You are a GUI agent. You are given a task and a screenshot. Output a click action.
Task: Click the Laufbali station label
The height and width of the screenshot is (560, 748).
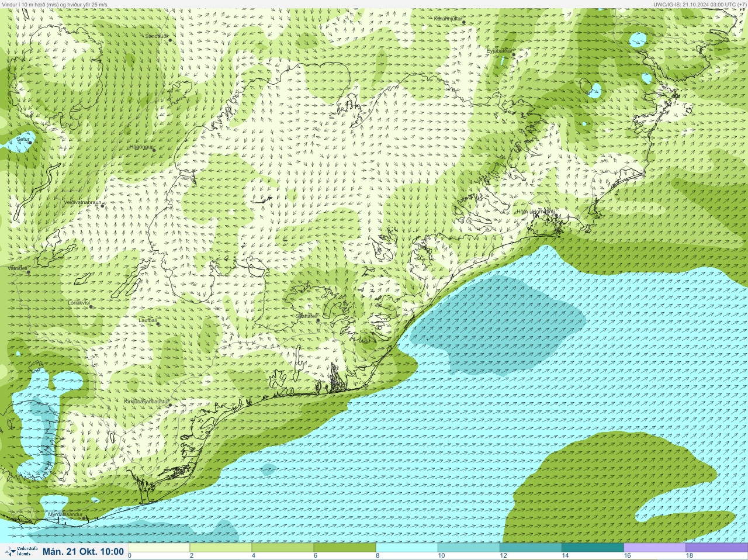[148, 320]
